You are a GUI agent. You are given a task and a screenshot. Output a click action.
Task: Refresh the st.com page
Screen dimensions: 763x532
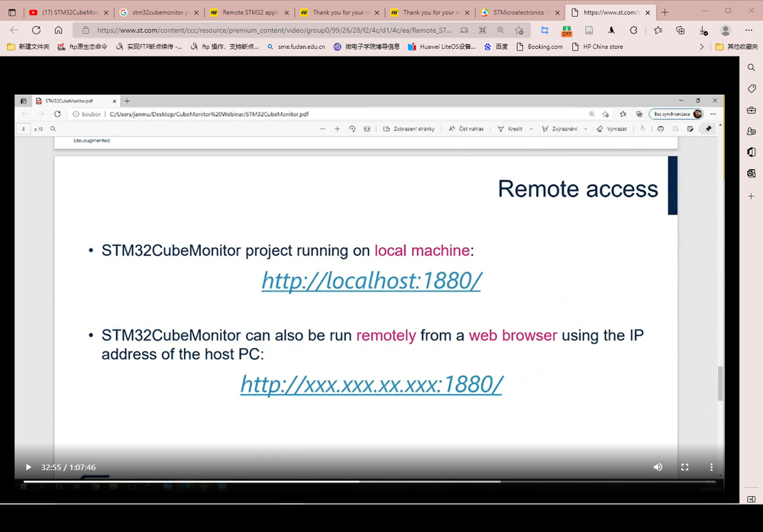[x=36, y=31]
